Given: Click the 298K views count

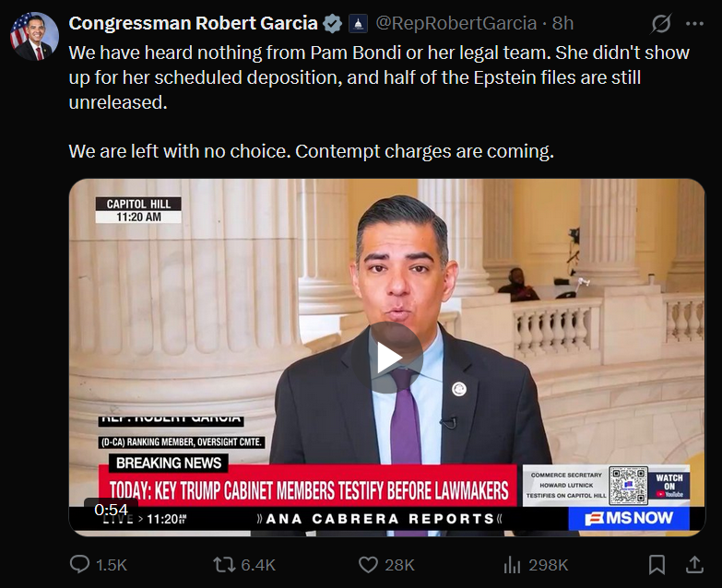Looking at the screenshot, I should (x=549, y=565).
